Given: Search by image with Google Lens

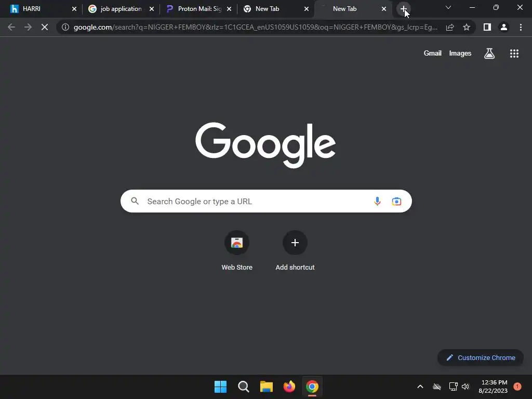Looking at the screenshot, I should coord(396,201).
